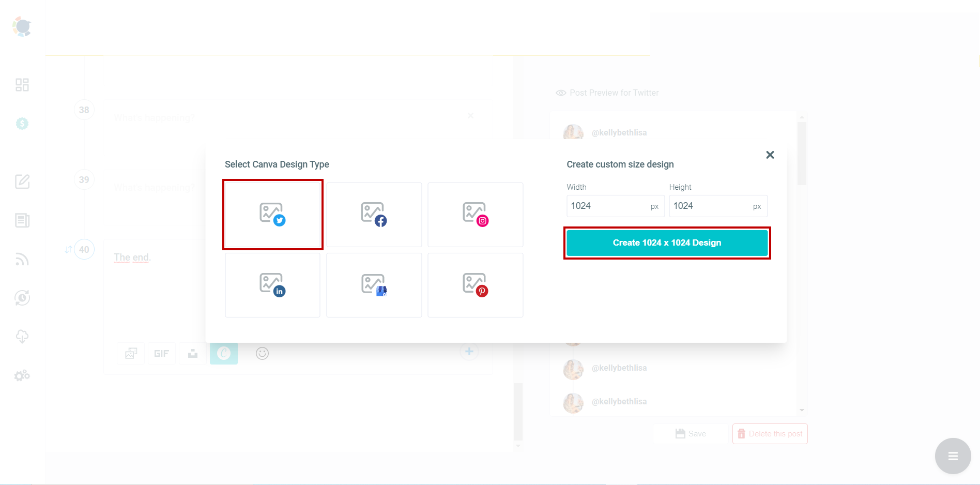This screenshot has height=485, width=980.
Task: Select the Pinterest design type tile
Action: (x=475, y=285)
